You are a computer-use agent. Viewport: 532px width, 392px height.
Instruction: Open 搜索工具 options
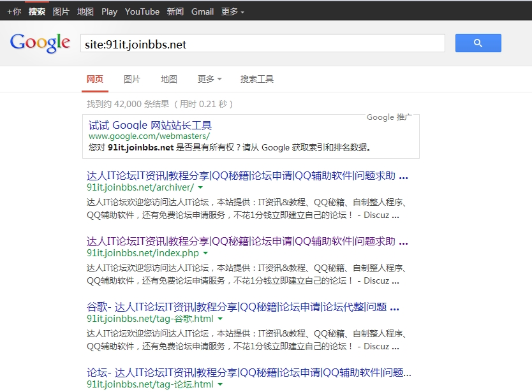coord(257,79)
